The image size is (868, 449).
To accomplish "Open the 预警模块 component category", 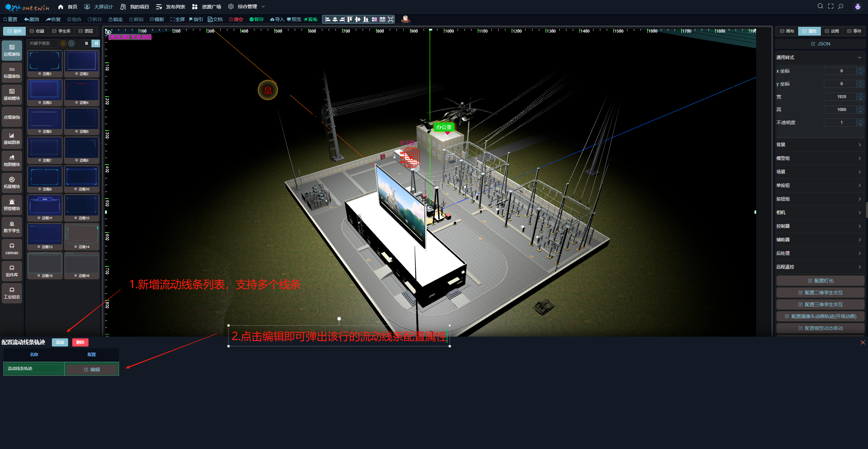I will coord(12,205).
